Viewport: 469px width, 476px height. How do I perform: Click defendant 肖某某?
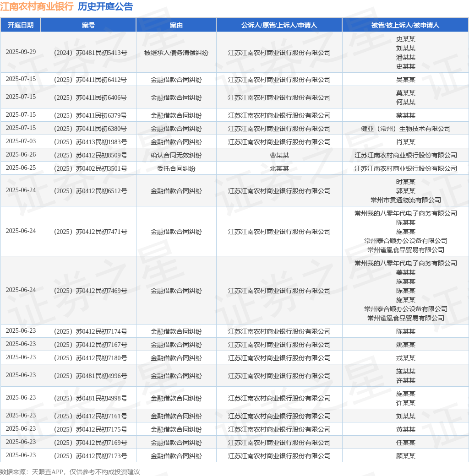coord(405,142)
